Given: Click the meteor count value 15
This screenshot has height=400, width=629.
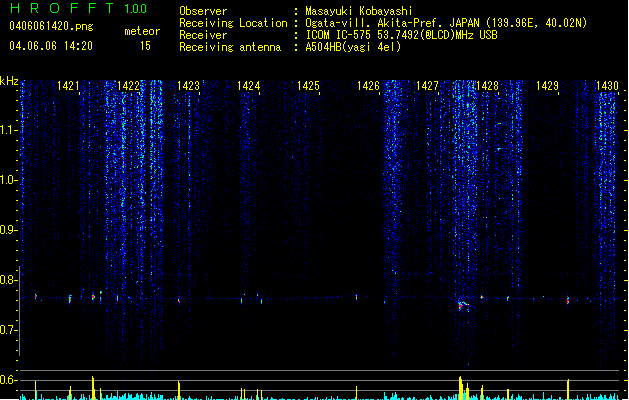Looking at the screenshot, I should [145, 46].
